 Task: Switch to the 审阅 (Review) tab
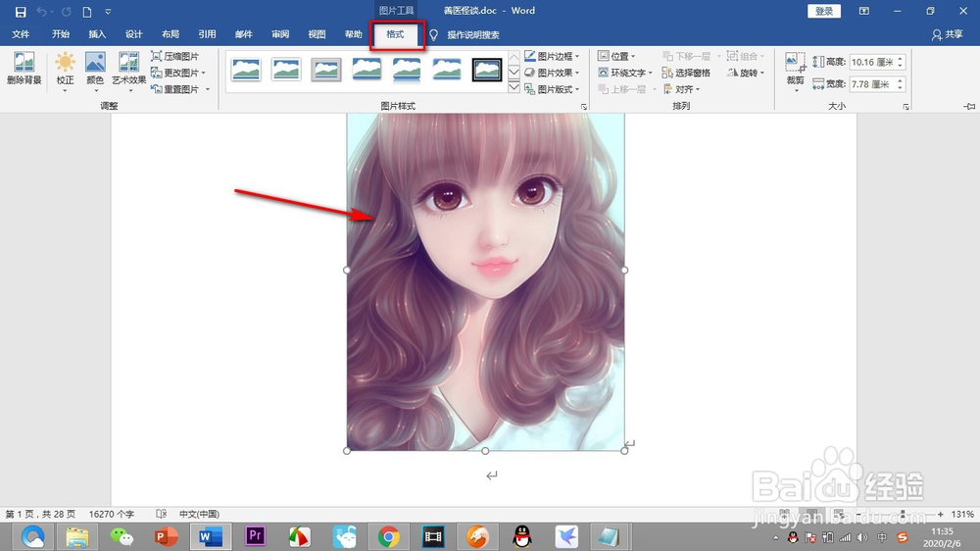click(x=280, y=34)
